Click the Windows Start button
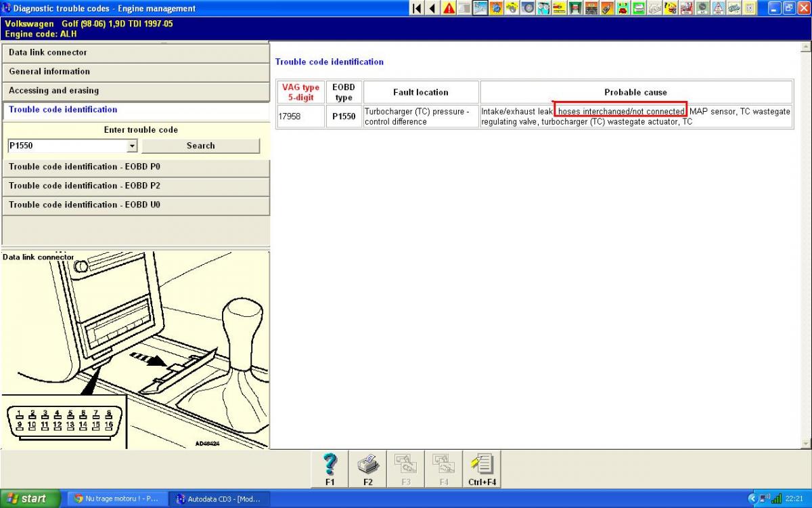812x508 pixels. pyautogui.click(x=27, y=499)
